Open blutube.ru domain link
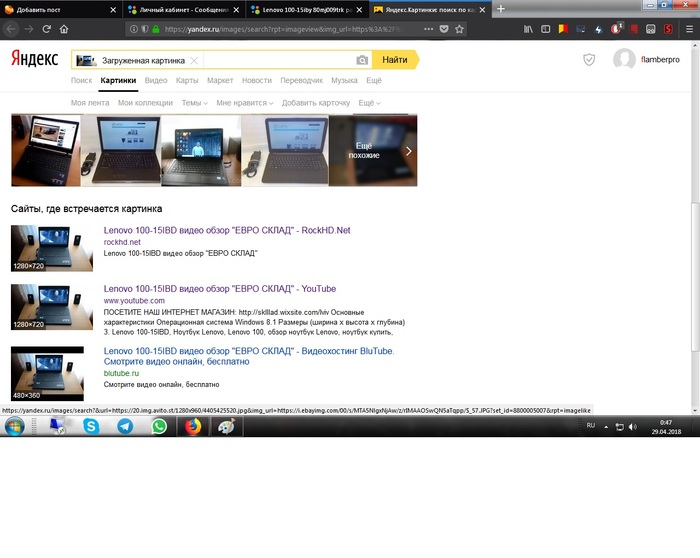 coord(121,373)
